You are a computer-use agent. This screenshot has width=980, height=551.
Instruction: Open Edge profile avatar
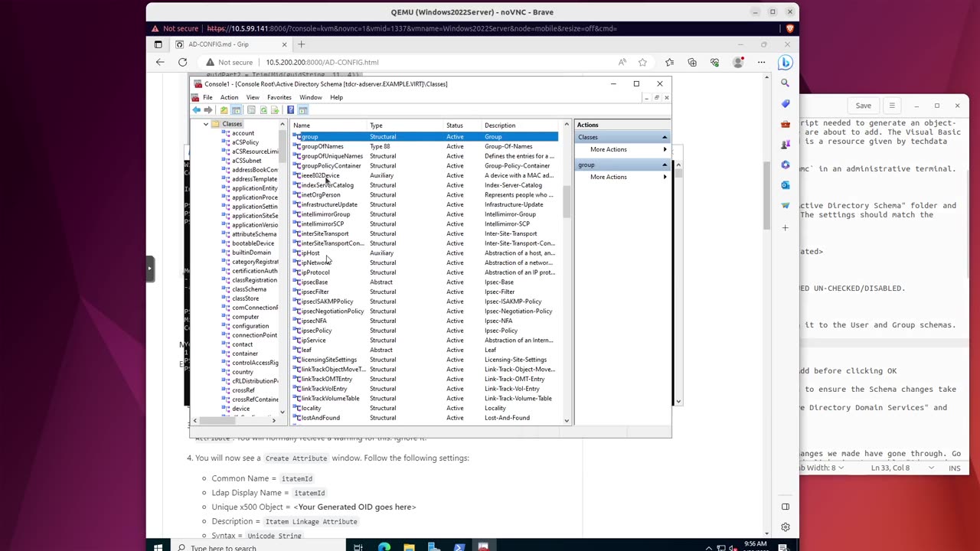(738, 62)
